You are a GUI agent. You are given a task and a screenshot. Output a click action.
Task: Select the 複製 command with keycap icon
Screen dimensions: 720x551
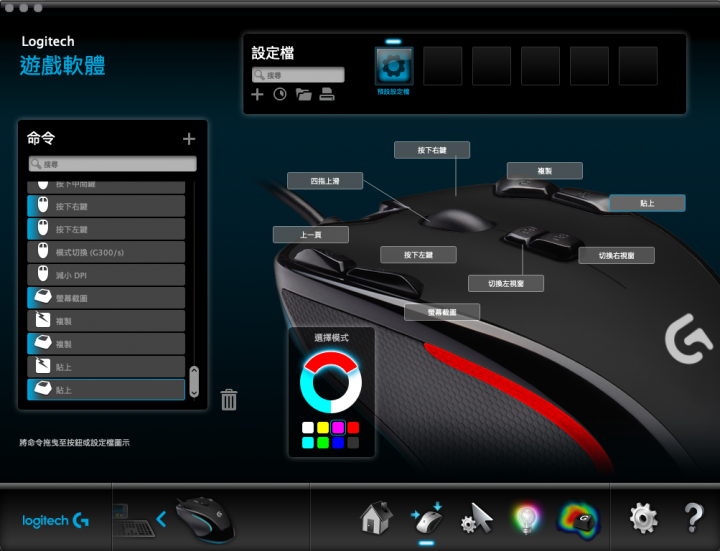point(106,344)
